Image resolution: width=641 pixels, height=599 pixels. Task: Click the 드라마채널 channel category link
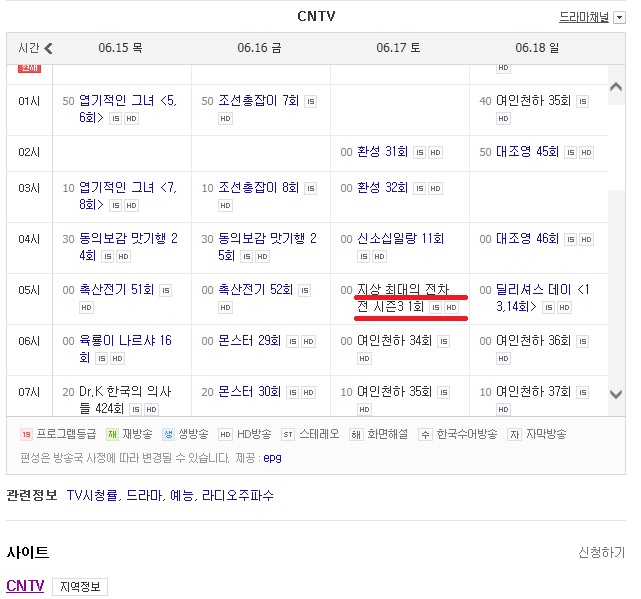click(x=584, y=17)
